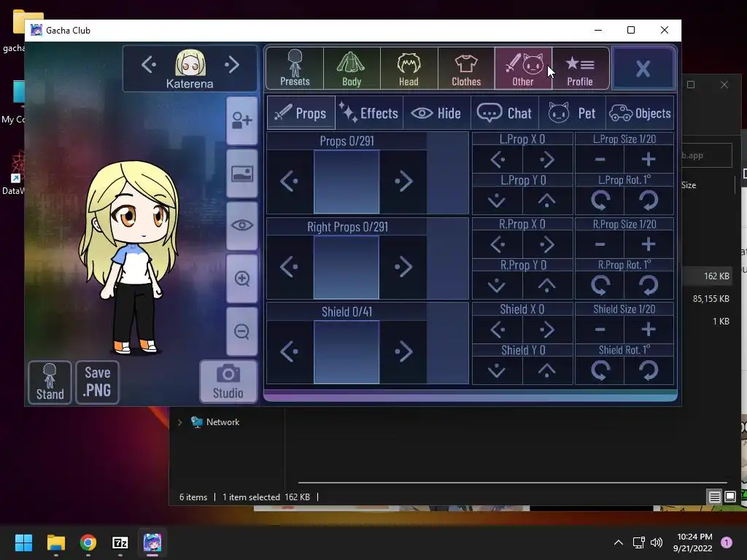Move R.Prop X left
The image size is (747, 560).
[x=498, y=245]
